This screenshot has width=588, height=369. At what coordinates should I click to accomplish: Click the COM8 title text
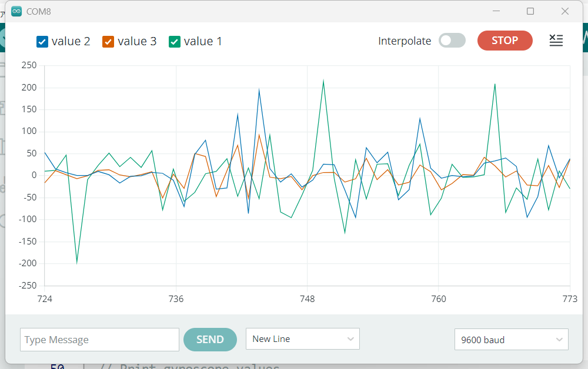[38, 11]
